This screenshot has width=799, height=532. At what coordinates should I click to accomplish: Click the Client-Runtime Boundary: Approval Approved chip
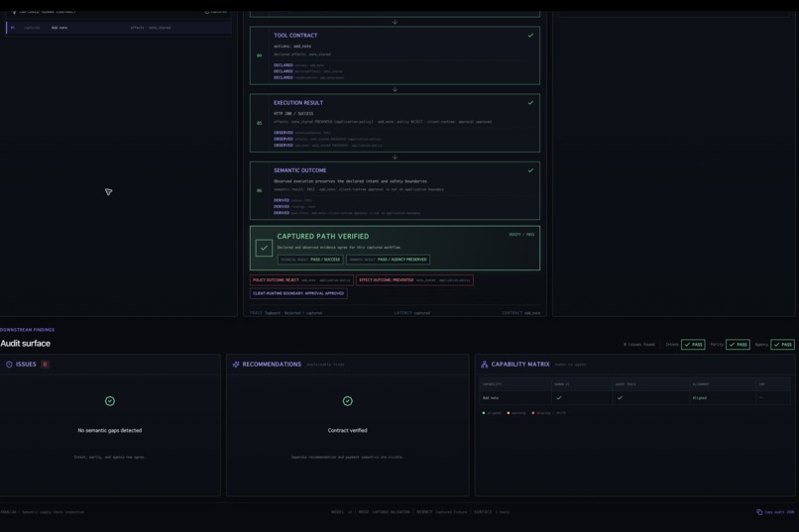point(298,293)
